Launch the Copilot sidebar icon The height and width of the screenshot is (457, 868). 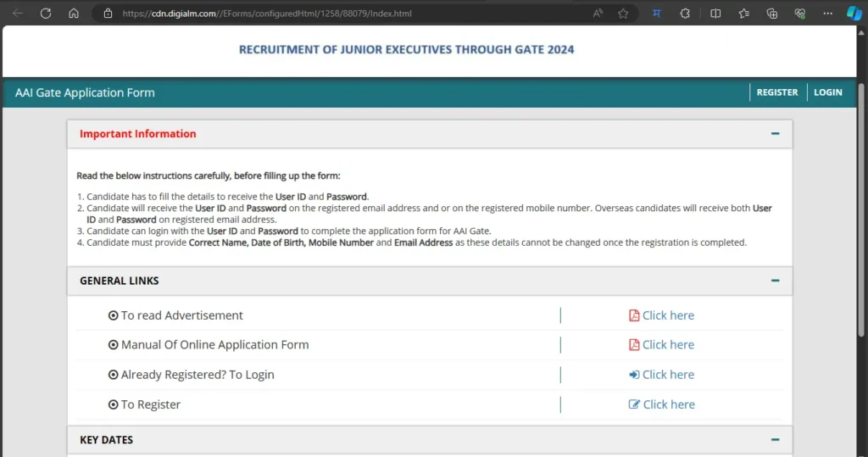(854, 14)
